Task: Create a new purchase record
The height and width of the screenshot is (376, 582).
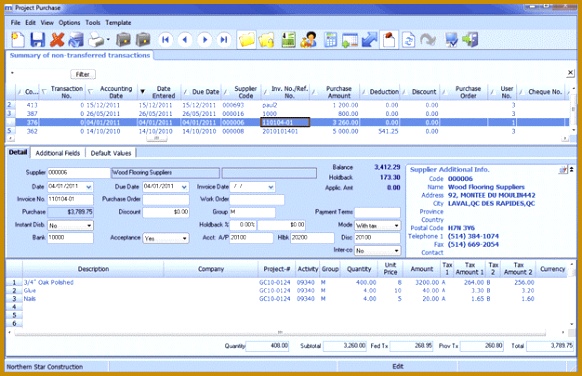Action: coord(17,40)
